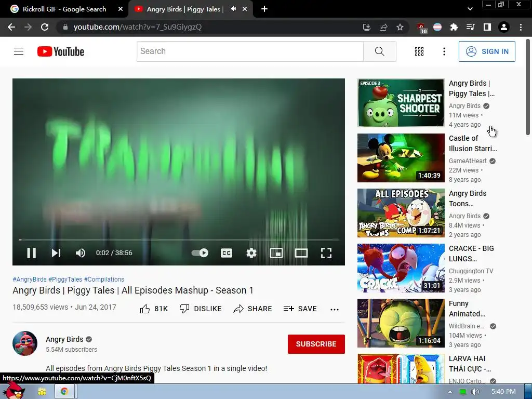532x399 pixels.
Task: Toggle the autoplay switch
Action: point(200,253)
